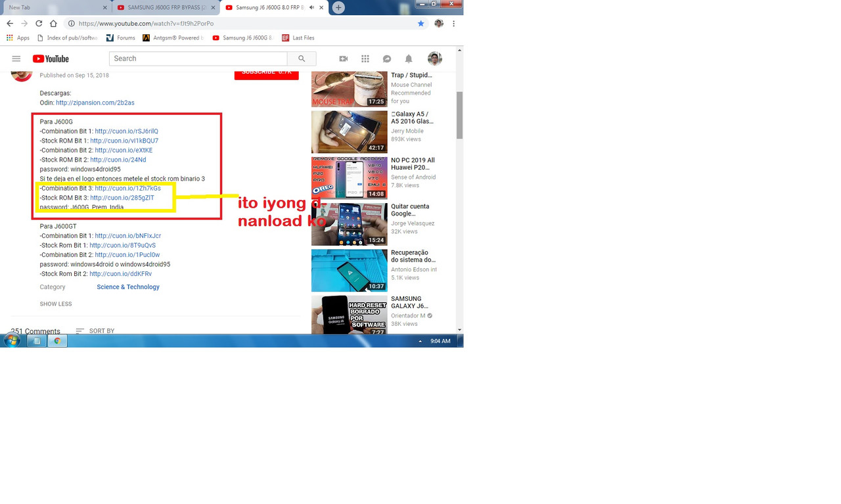Click the 9:04 AM taskbar clock
This screenshot has height=504, width=841.
(x=440, y=341)
